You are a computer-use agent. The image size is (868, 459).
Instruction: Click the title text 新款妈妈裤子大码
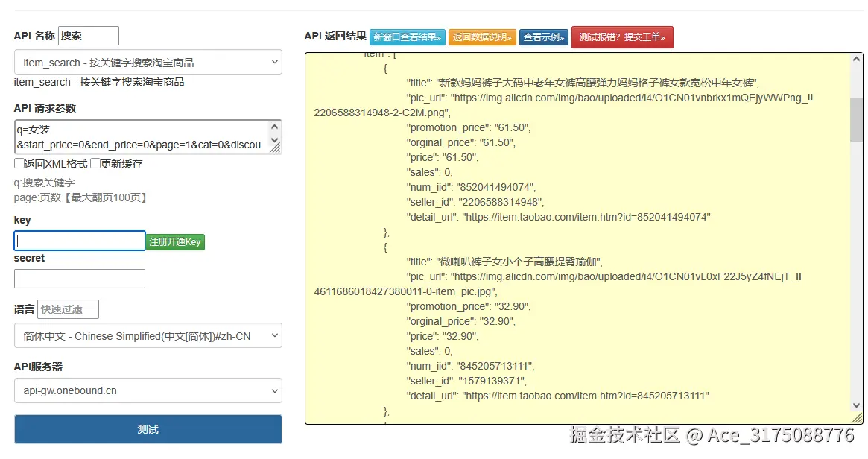[583, 83]
